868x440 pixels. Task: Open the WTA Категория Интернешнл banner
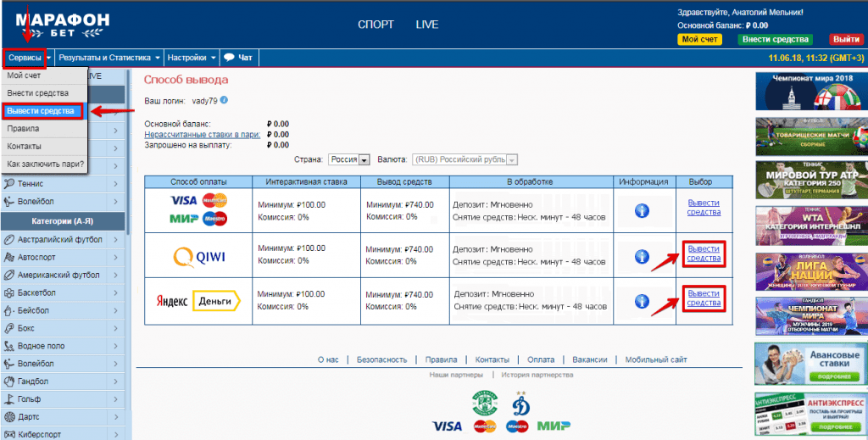point(811,226)
